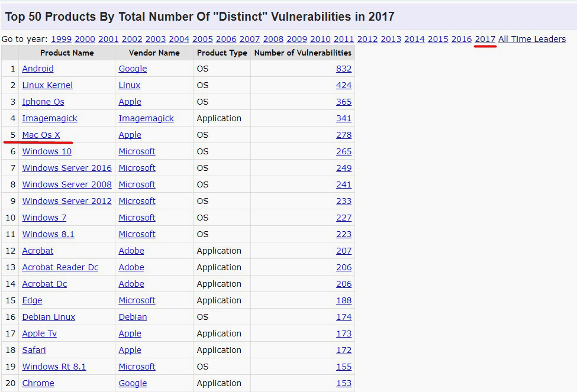Select year 2016 in year list
The width and height of the screenshot is (577, 392).
click(x=461, y=39)
